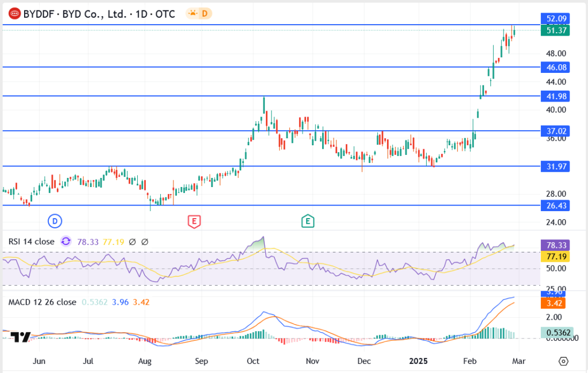Screen dimensions: 588x373
Task: Click the orange D delayed-data badge
Action: (204, 13)
